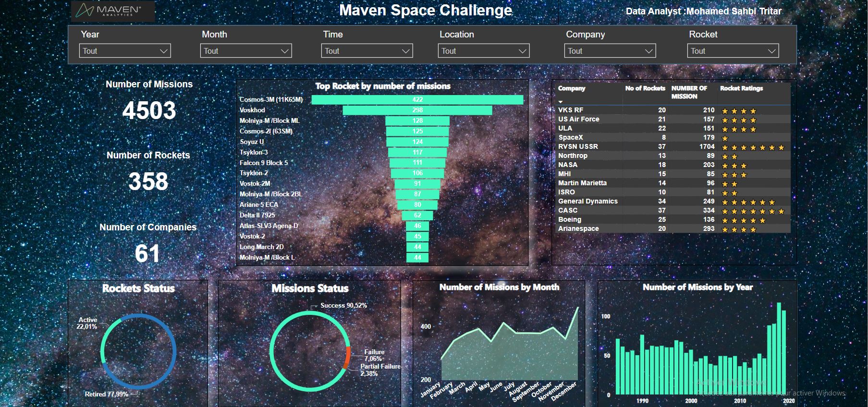Click the 4503 Number of Missions card
868x407 pixels.
point(149,110)
